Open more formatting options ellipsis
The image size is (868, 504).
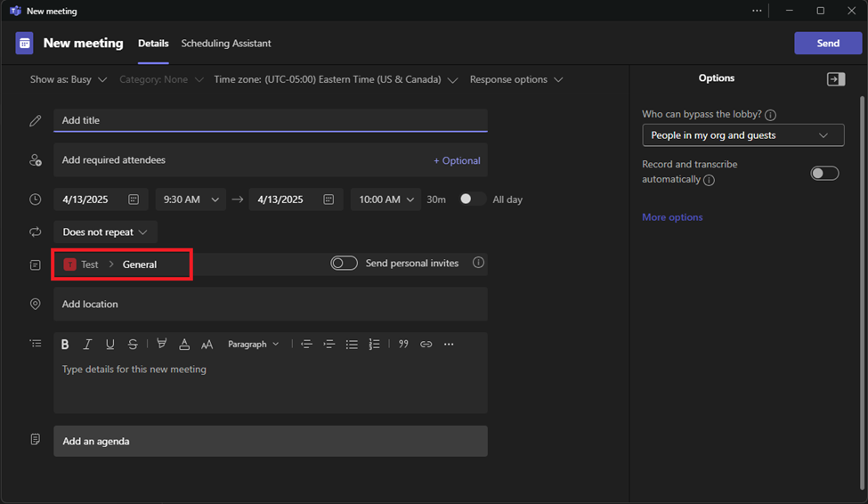tap(449, 344)
